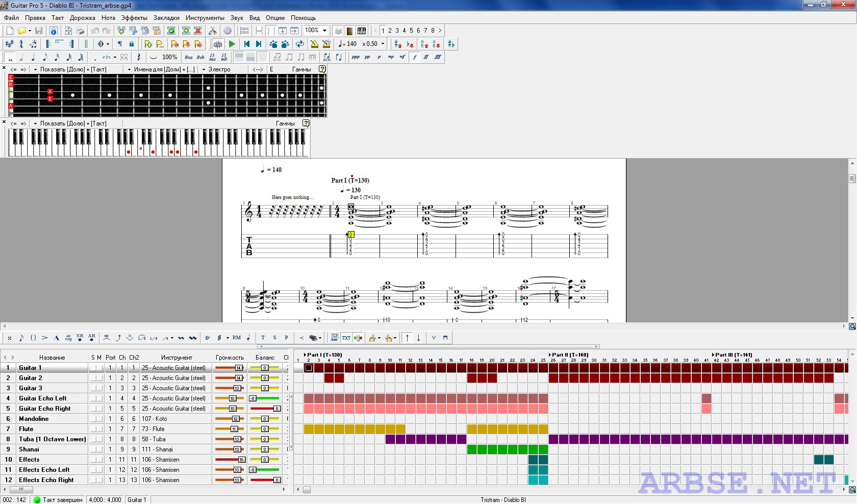The width and height of the screenshot is (857, 504).
Task: Click the trill tr icon
Action: (208, 338)
